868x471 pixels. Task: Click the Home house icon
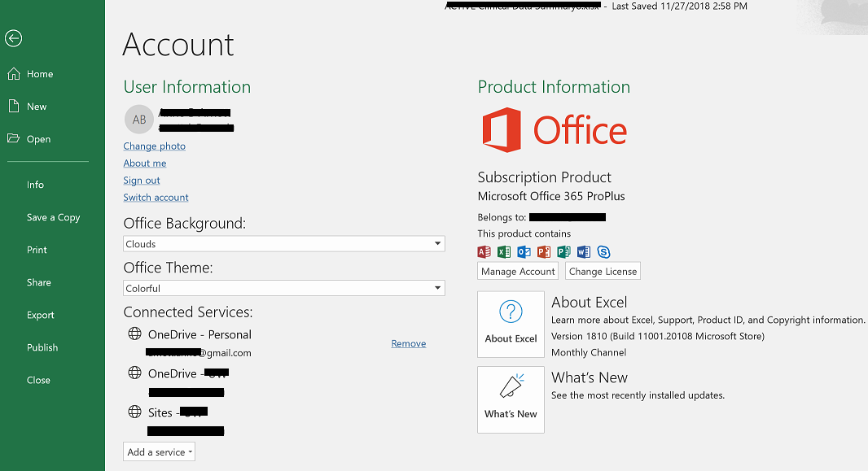14,73
